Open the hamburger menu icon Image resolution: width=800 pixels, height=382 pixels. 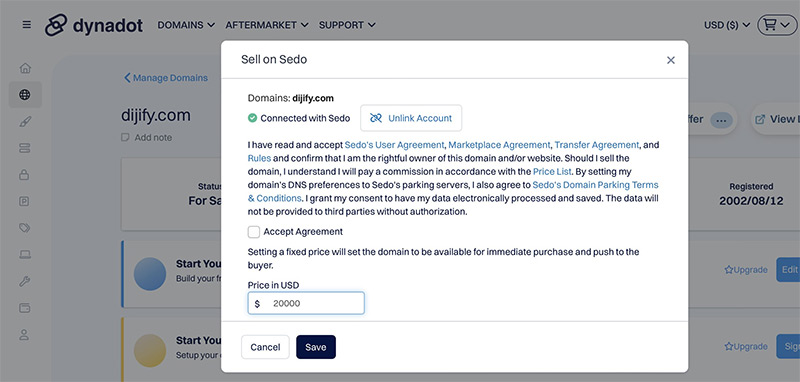pyautogui.click(x=27, y=24)
